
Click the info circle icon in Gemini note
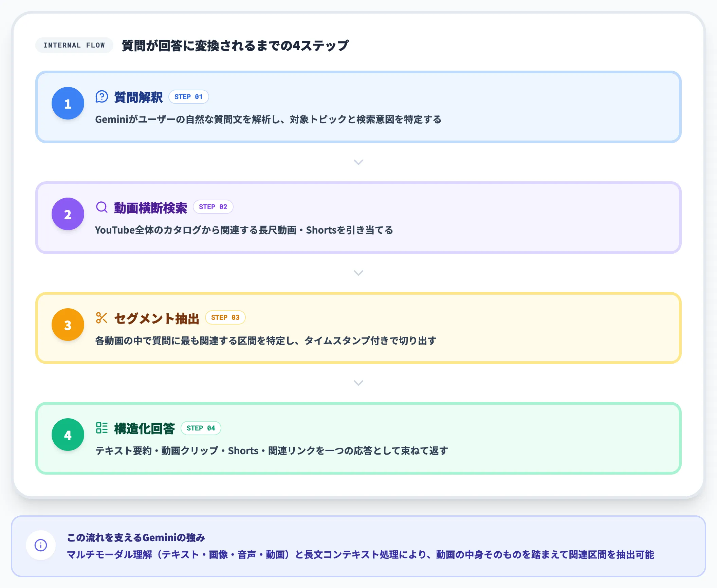point(41,545)
